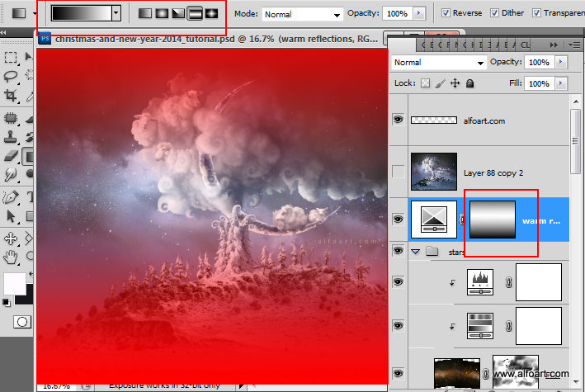Choose the Eraser tool
Screen dimensions: 585x392
(11, 154)
